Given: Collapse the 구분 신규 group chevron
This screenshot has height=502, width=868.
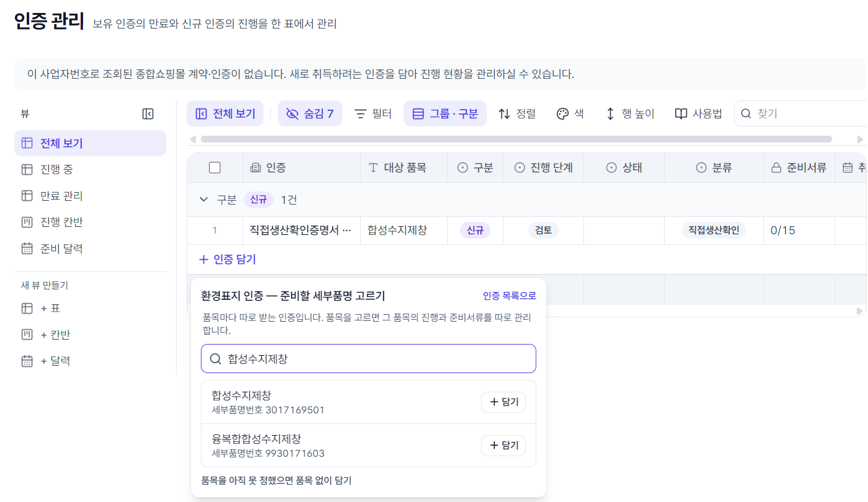Looking at the screenshot, I should pyautogui.click(x=203, y=200).
